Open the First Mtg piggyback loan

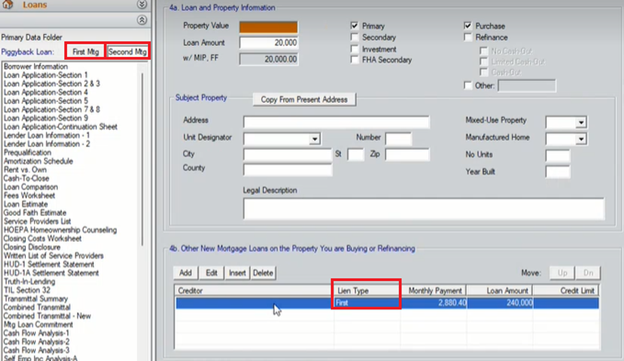[86, 52]
